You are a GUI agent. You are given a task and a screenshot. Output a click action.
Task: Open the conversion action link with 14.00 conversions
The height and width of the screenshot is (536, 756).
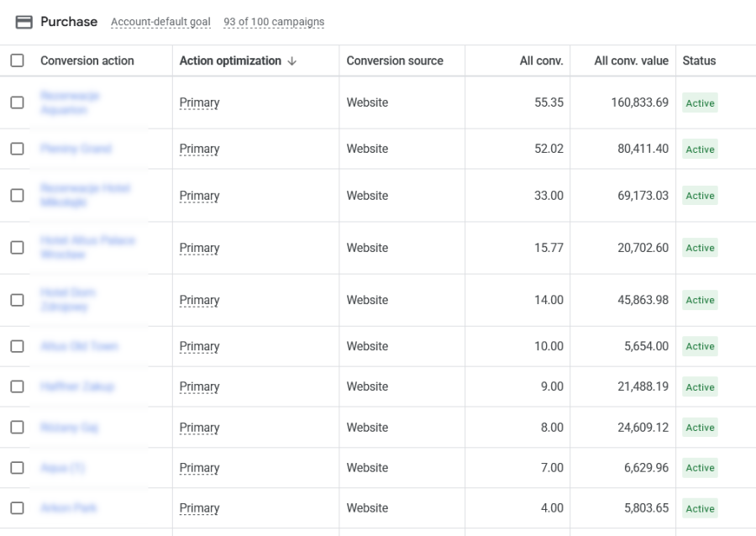pos(68,300)
